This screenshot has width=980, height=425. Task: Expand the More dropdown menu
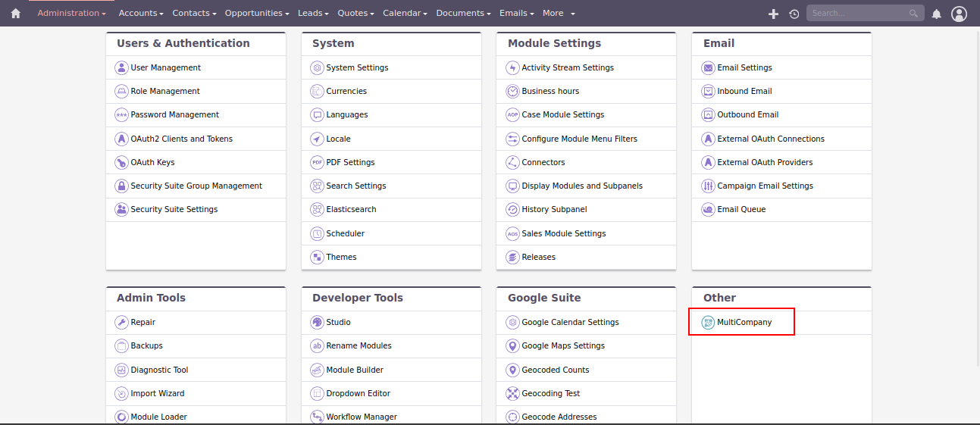559,13
